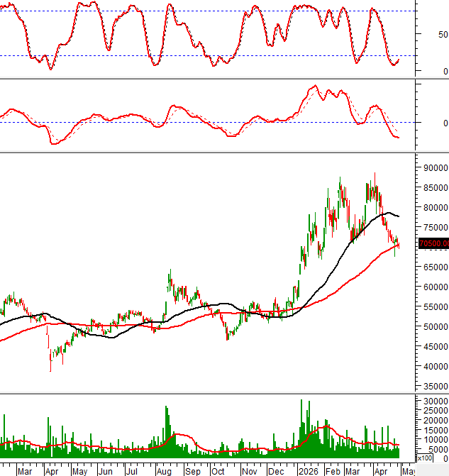Click the upper blue dashed overbought line

coord(208,11)
